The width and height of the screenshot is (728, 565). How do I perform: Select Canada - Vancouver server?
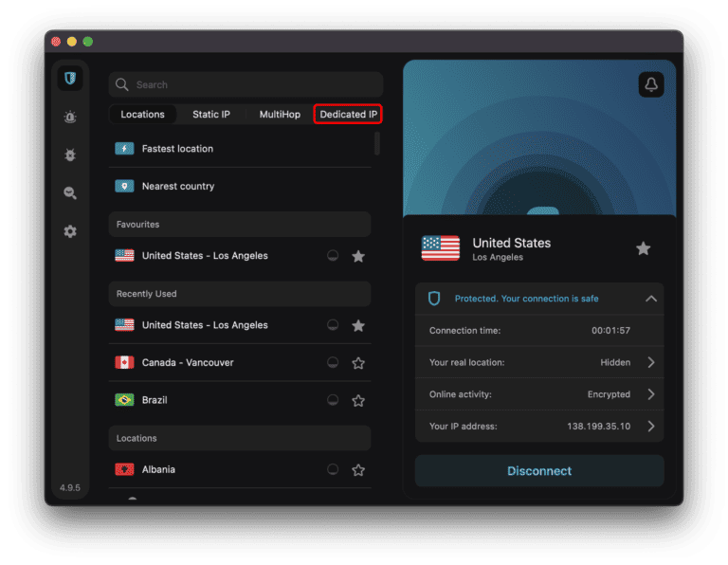(x=240, y=362)
